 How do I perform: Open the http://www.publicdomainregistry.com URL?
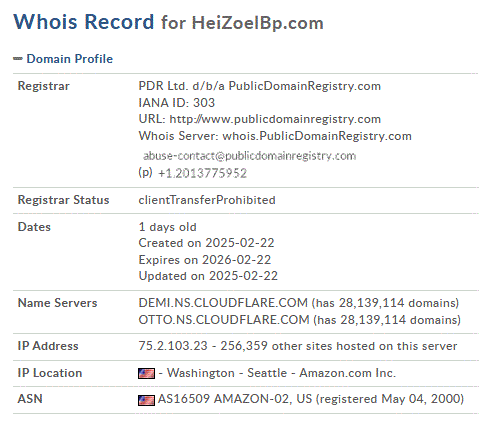click(275, 119)
